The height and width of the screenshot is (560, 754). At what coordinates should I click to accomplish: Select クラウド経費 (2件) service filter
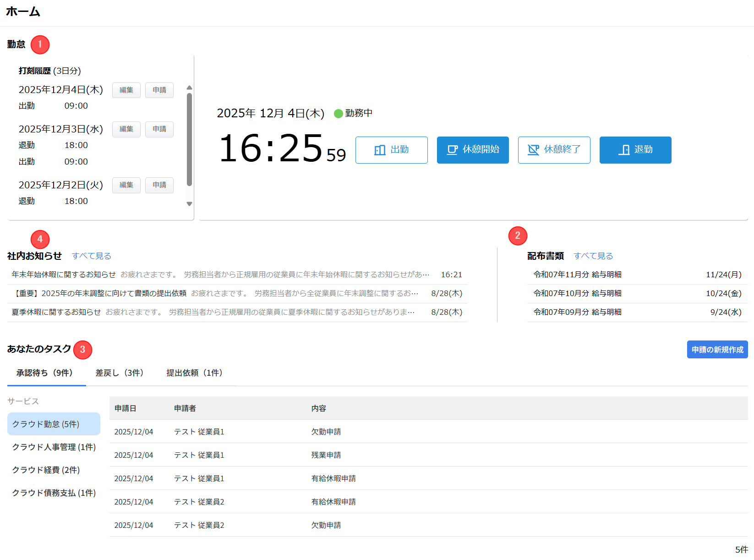[46, 470]
